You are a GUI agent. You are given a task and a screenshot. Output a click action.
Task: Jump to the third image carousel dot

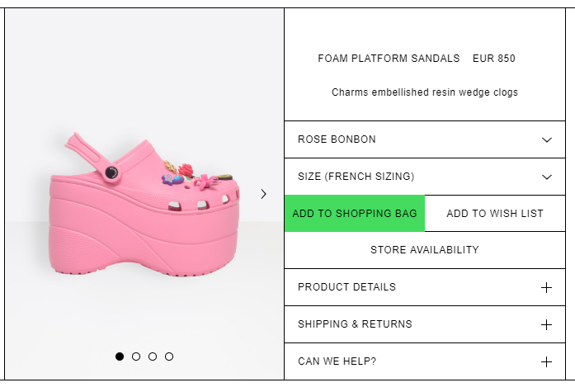tap(153, 357)
